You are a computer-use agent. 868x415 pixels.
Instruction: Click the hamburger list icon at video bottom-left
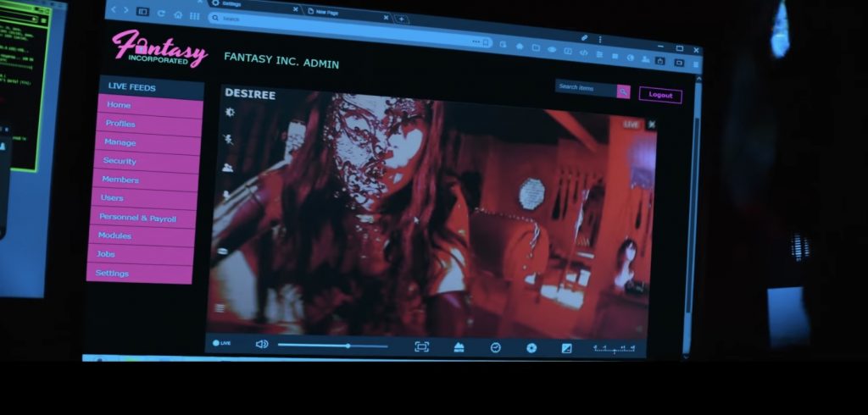pos(220,308)
